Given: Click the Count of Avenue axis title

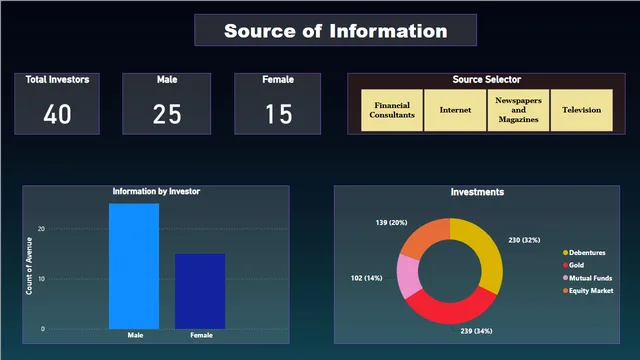Looking at the screenshot, I should (x=29, y=266).
